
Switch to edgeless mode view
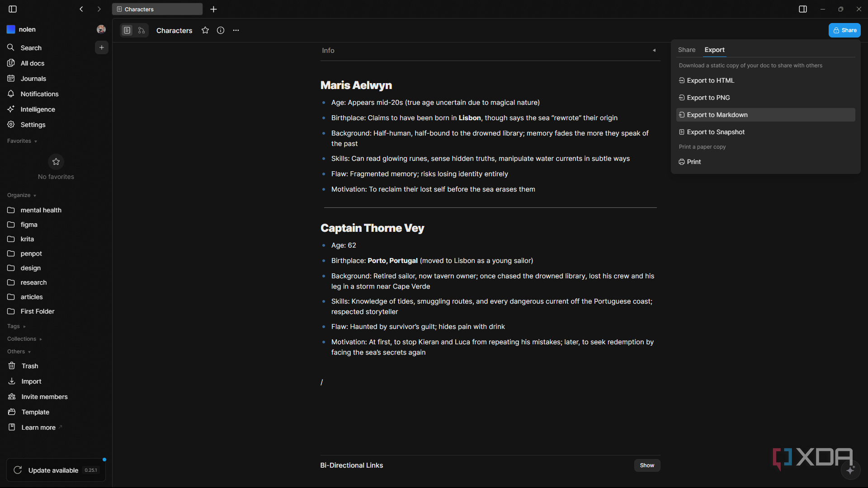point(142,30)
